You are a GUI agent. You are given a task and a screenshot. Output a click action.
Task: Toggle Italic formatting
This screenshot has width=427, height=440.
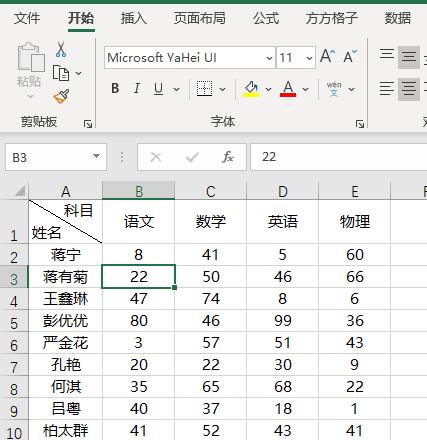click(137, 89)
